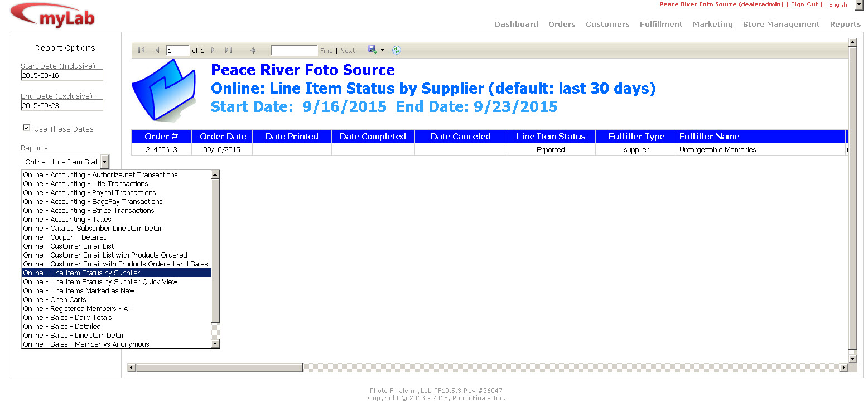Click Exported line item status cell
Image resolution: width=868 pixels, height=408 pixels.
pos(551,149)
